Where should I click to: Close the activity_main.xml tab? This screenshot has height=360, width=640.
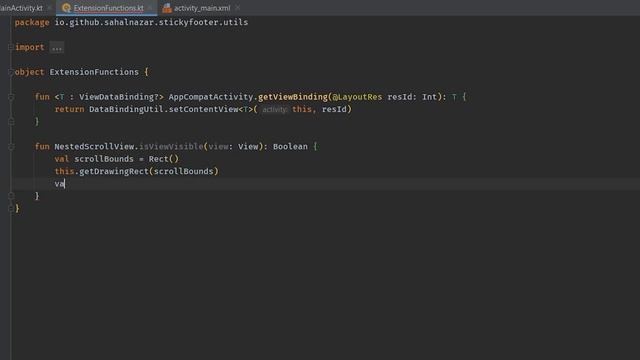pos(238,8)
